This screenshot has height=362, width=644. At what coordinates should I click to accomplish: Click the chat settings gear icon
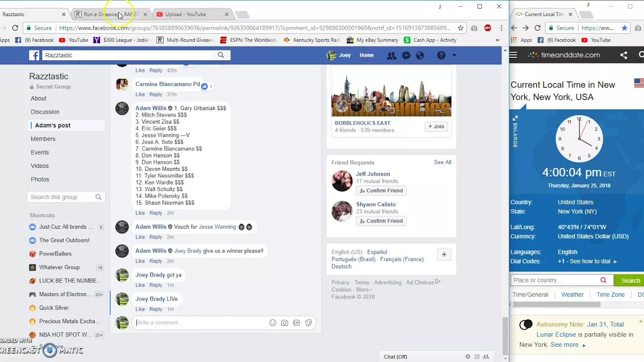(x=468, y=356)
